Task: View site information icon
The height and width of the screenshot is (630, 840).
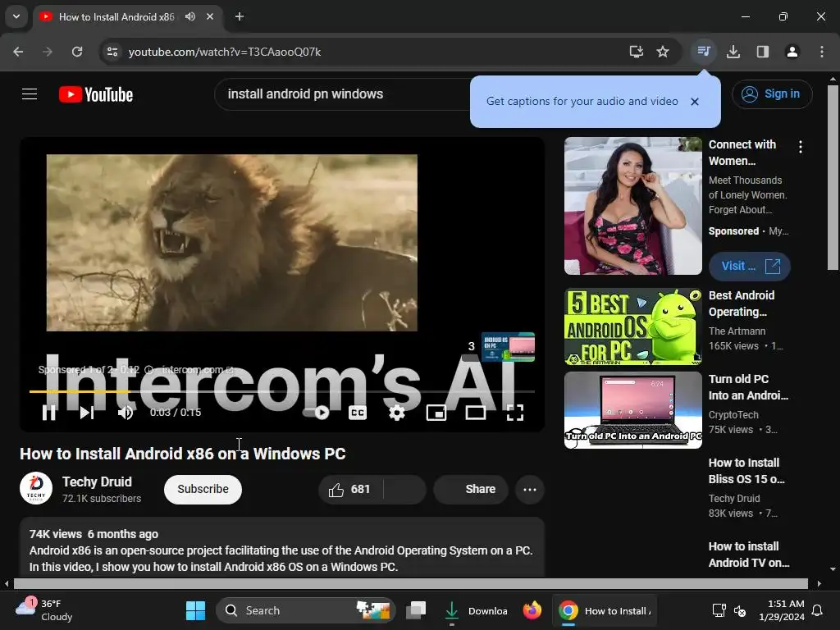Action: (x=112, y=52)
